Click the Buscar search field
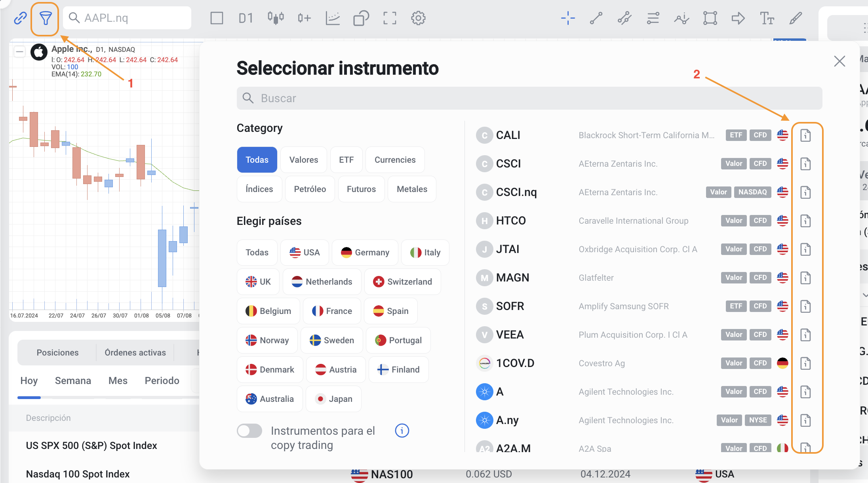Screen dimensions: 868x483 coord(529,98)
